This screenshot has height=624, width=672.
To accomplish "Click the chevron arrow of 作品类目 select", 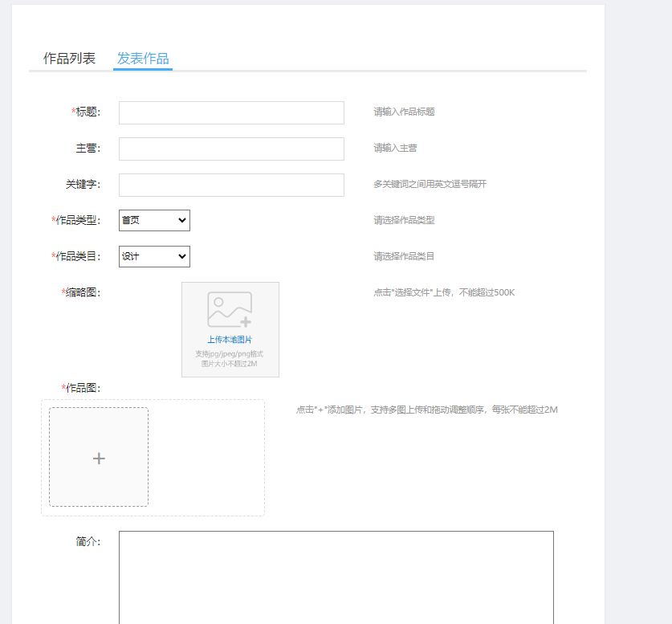I will coord(182,256).
